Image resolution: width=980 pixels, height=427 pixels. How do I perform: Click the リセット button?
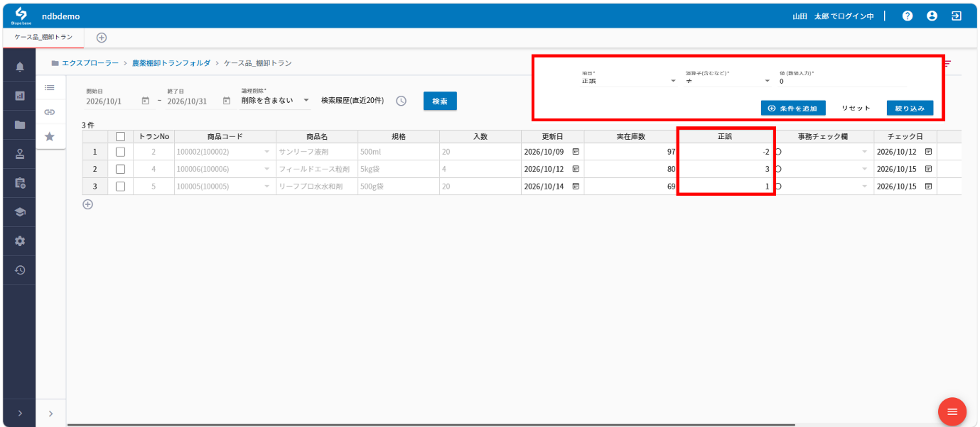click(x=856, y=108)
